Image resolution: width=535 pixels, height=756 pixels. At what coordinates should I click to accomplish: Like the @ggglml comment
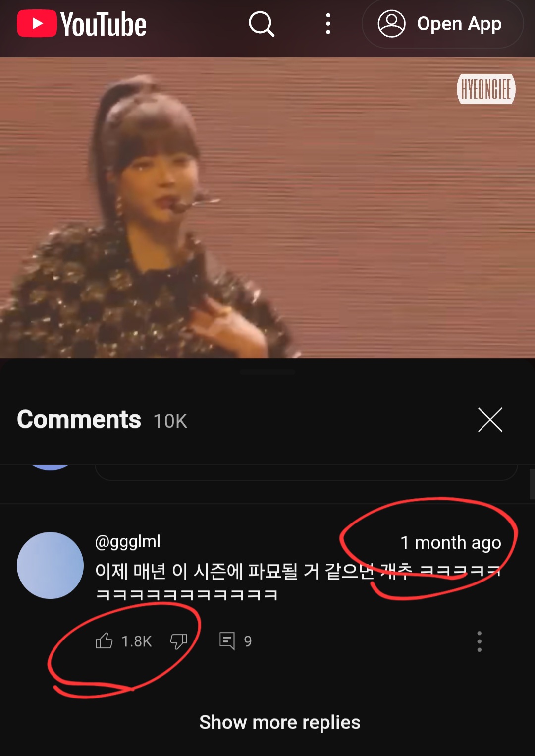click(104, 641)
